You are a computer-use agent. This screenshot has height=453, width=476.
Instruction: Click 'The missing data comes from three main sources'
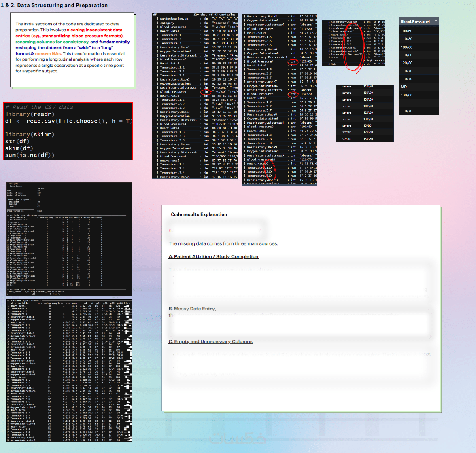point(223,243)
